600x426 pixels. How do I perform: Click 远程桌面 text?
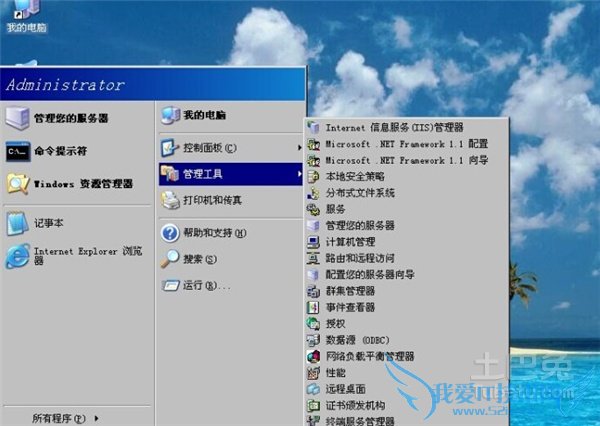click(x=346, y=389)
